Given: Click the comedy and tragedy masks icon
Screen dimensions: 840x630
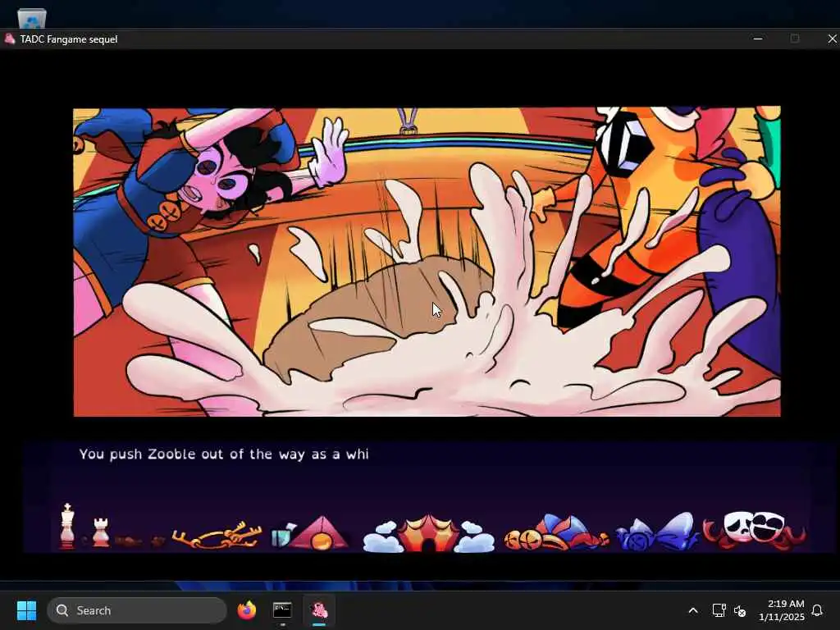Looking at the screenshot, I should (x=754, y=531).
